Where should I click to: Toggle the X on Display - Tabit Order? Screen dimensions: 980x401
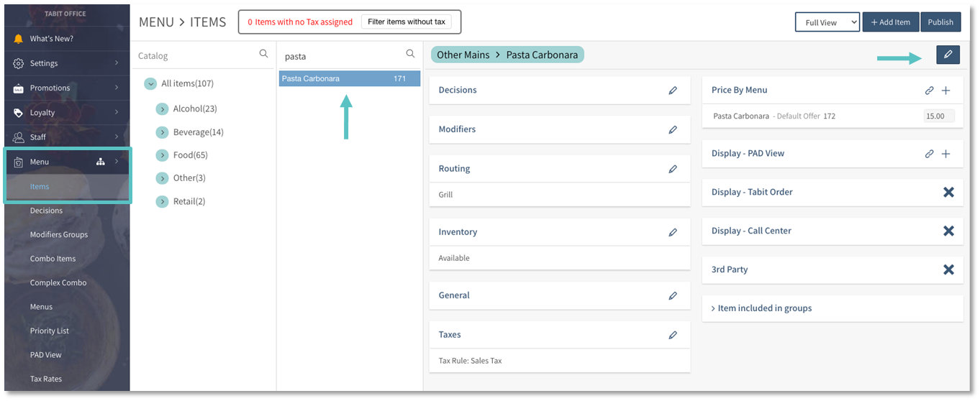(948, 193)
